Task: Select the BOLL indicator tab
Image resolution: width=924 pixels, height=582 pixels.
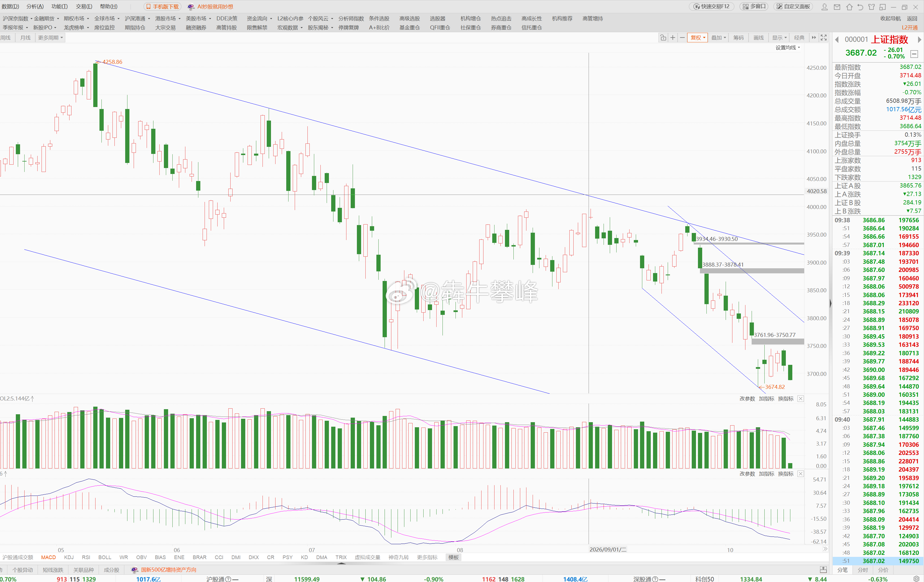Action: coord(104,557)
